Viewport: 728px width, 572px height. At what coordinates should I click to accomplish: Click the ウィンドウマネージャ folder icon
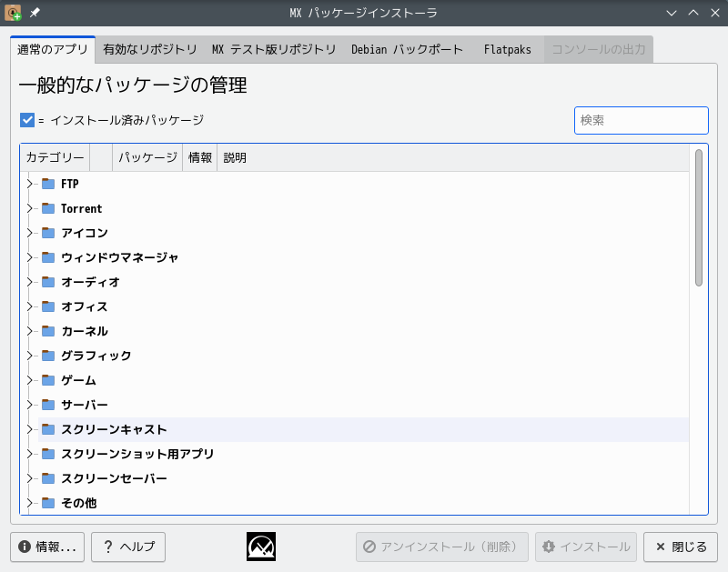[48, 257]
